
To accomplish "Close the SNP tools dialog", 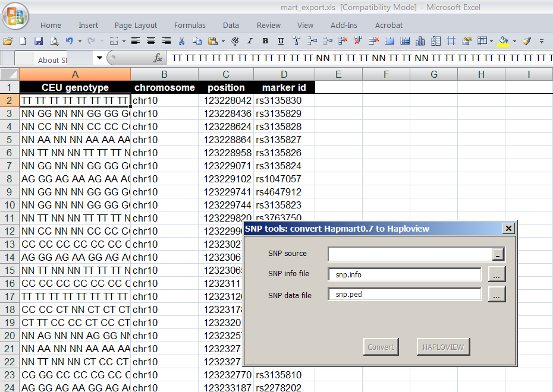I will [x=508, y=229].
